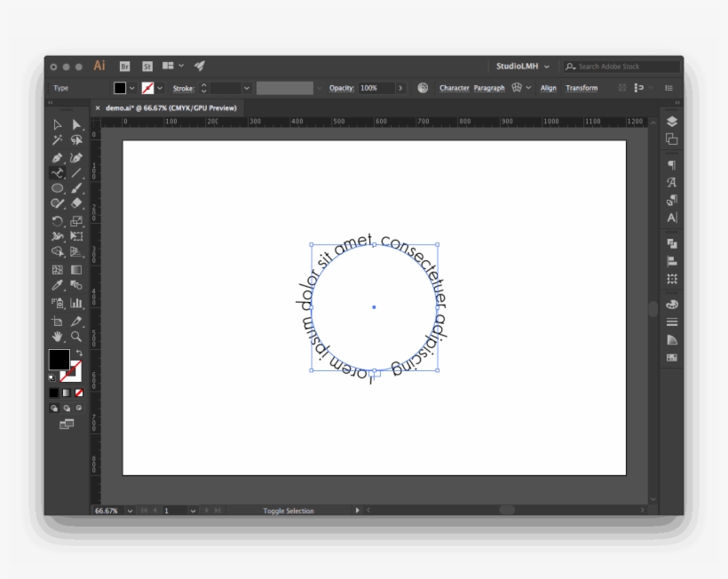Choose the Ellipse tool
The height and width of the screenshot is (579, 728).
click(57, 188)
